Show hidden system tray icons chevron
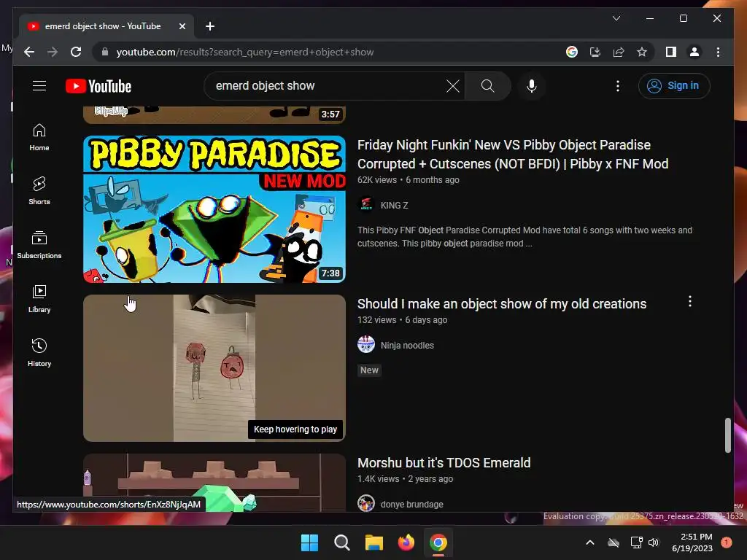This screenshot has height=560, width=747. coord(589,542)
